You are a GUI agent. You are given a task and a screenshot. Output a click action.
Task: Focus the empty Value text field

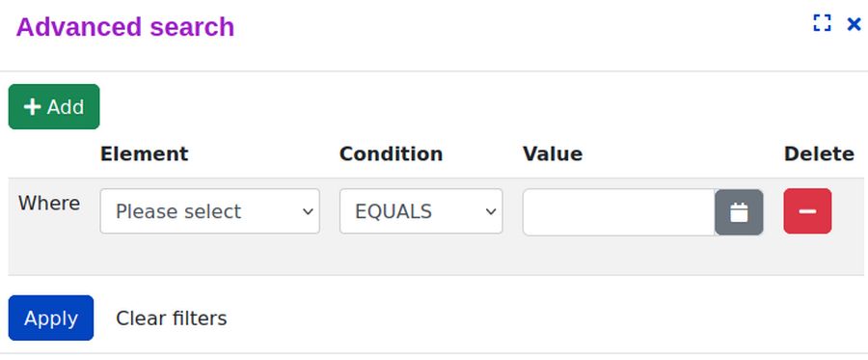tap(619, 212)
